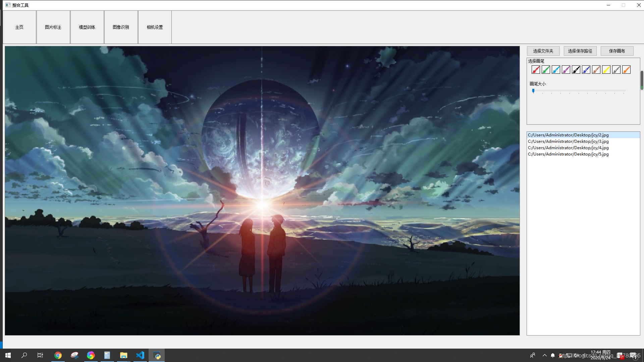Screen dimensions: 644x362
Task: Select 2.jpg in the file list
Action: coord(583,135)
